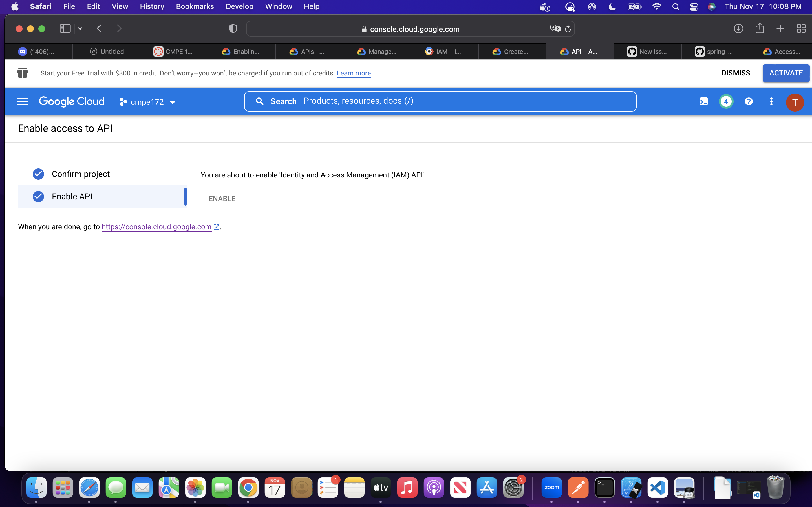This screenshot has width=812, height=507.
Task: Select the Confirm project step
Action: tap(81, 174)
